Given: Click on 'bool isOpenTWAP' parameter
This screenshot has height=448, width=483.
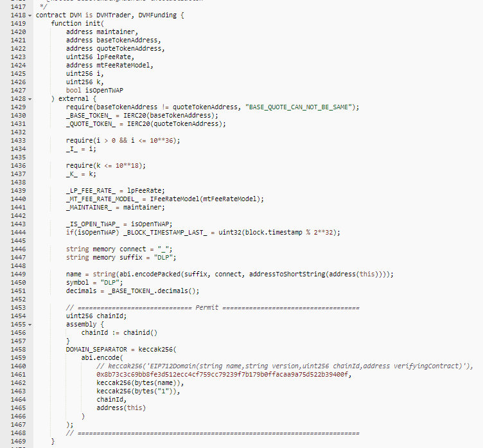Looking at the screenshot, I should coord(94,91).
